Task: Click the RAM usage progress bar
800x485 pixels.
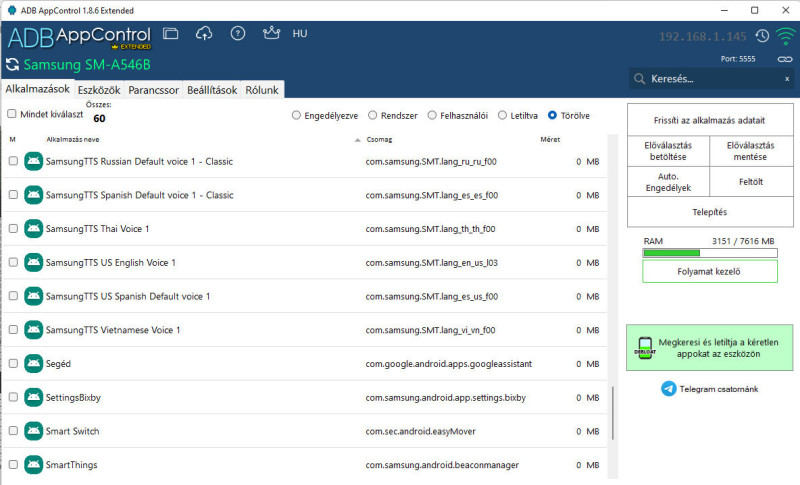Action: tap(710, 253)
